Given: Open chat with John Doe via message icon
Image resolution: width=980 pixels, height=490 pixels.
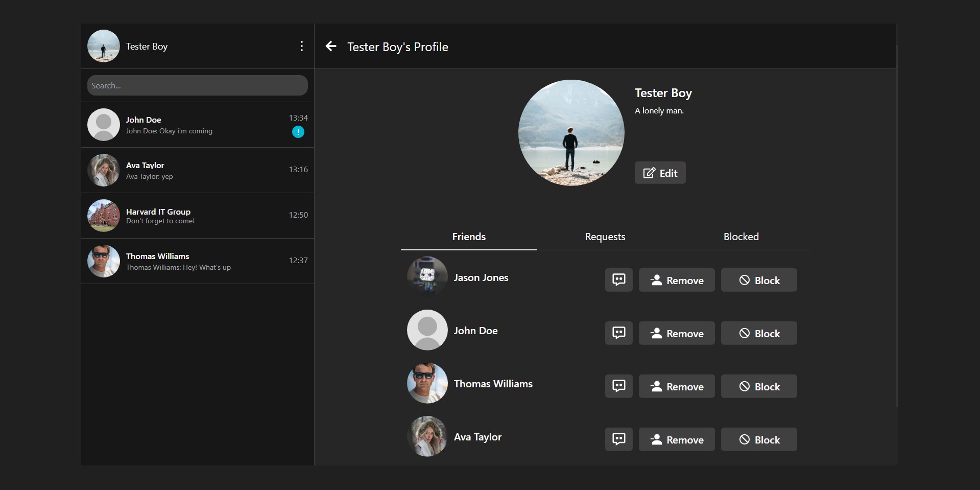Looking at the screenshot, I should (618, 333).
